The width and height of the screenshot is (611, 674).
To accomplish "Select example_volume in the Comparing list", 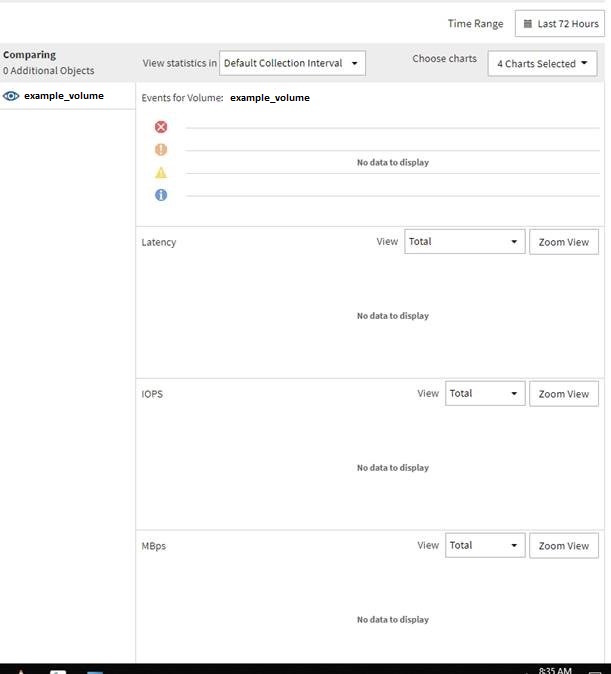I will [64, 96].
